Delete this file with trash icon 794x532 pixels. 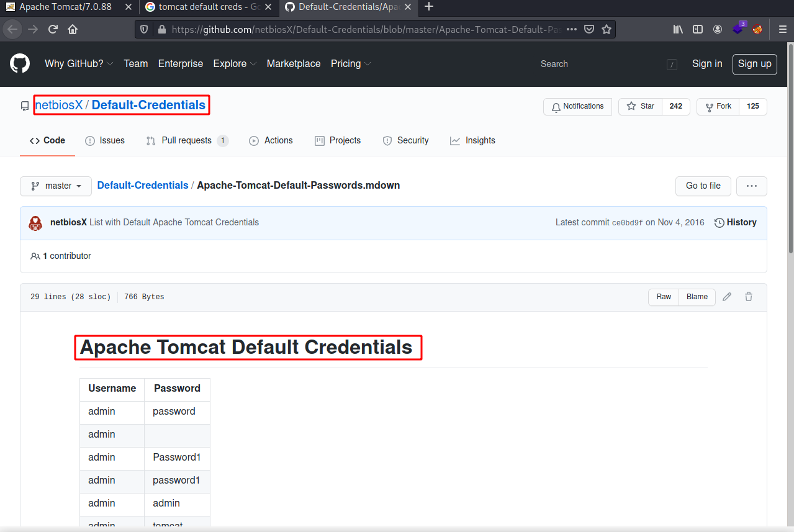click(x=749, y=297)
